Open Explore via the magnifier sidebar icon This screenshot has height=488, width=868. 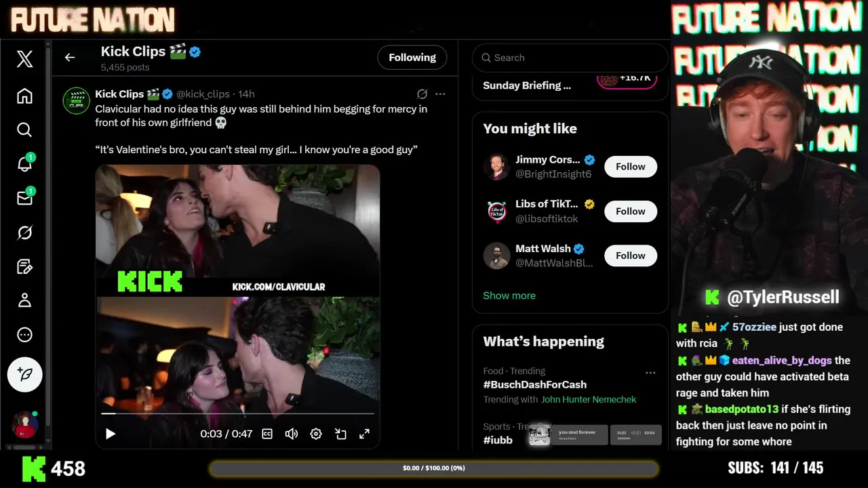click(24, 129)
